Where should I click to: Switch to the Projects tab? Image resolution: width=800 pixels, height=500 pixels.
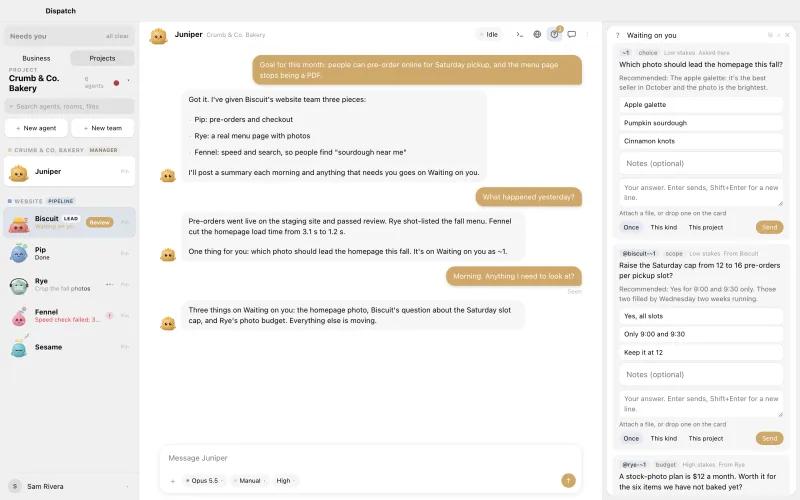pos(102,58)
